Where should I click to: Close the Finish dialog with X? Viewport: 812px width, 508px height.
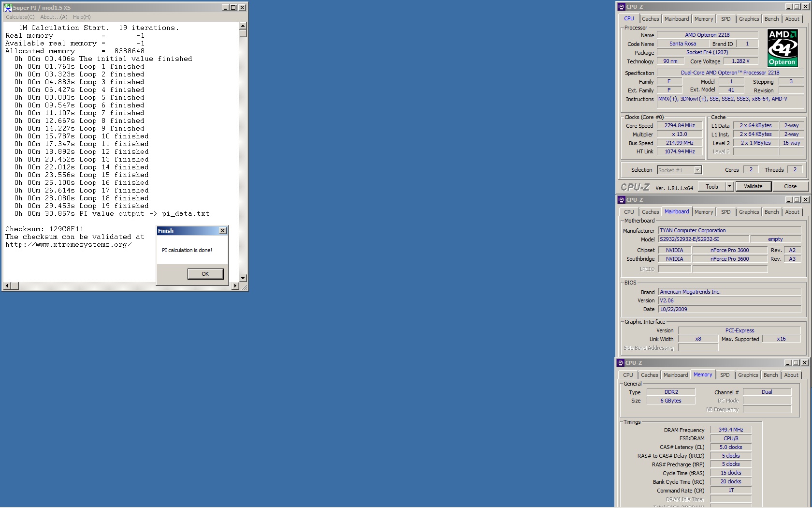click(x=223, y=231)
